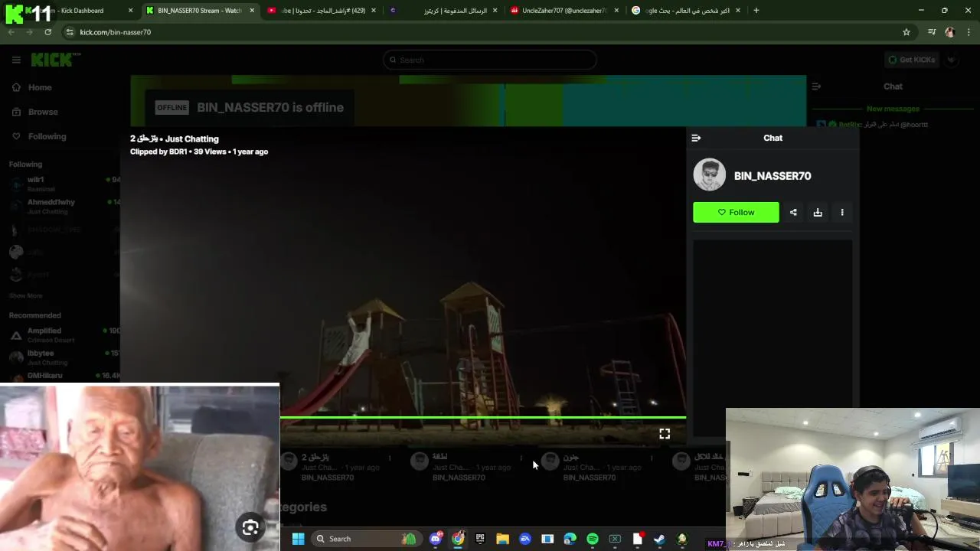980x551 pixels.
Task: Focus the Kick search field
Action: (x=490, y=60)
